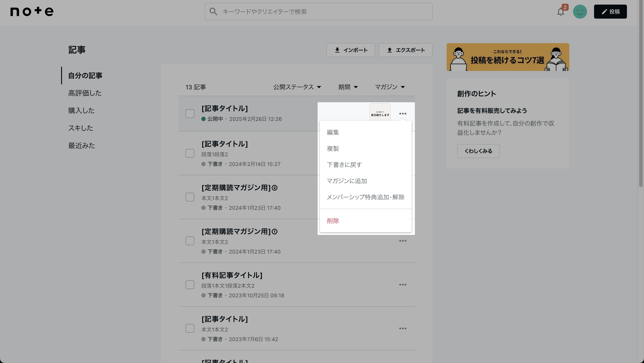Click the three-dot menu of 公開中 article
This screenshot has height=363, width=644.
point(403,113)
